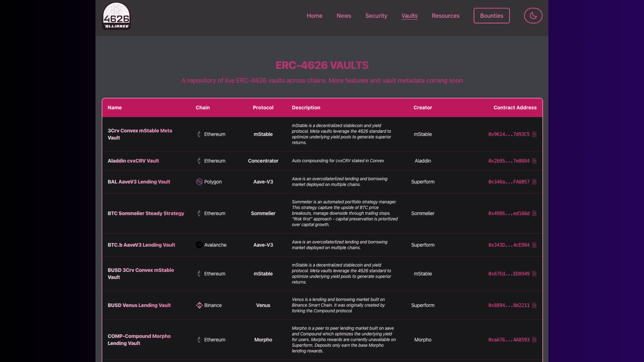Click Concentrator protocol cell

[x=263, y=161]
